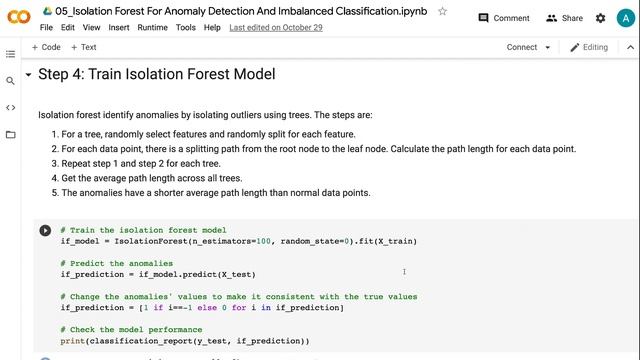The width and height of the screenshot is (640, 360).
Task: Click list item 'The anomalies have a shorter average'
Action: pos(216,193)
